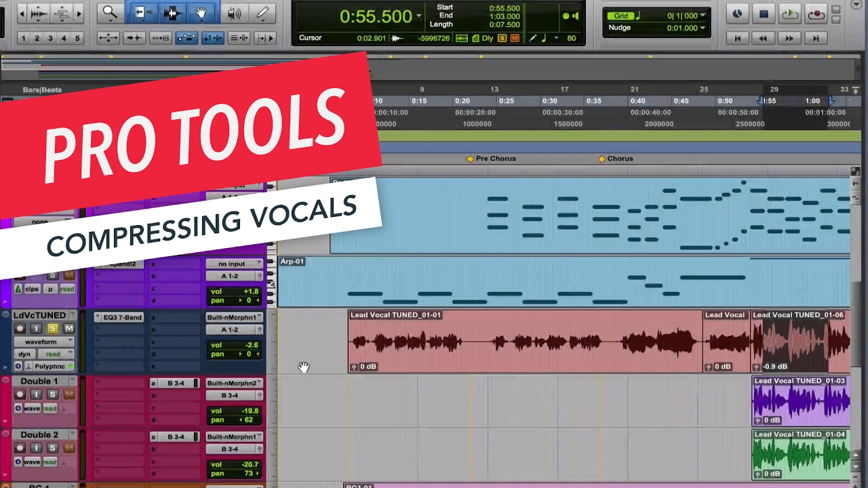Solo the Double 1 track
The image size is (868, 488).
[x=52, y=394]
